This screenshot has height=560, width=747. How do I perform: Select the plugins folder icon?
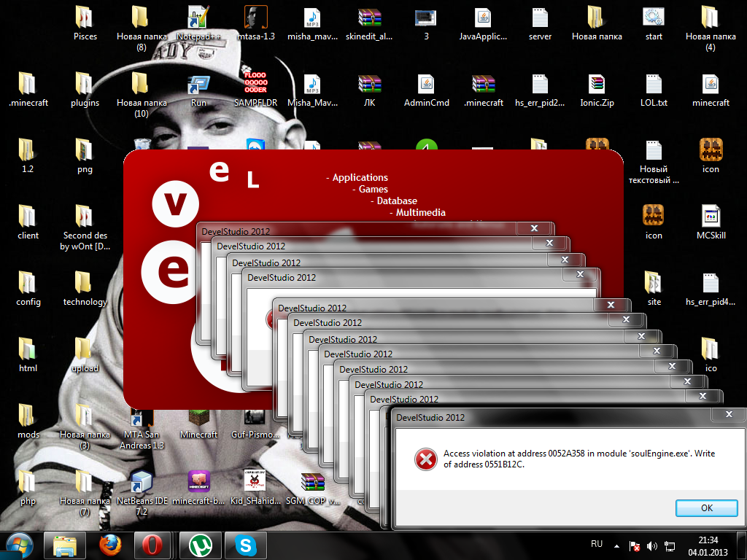pyautogui.click(x=85, y=90)
